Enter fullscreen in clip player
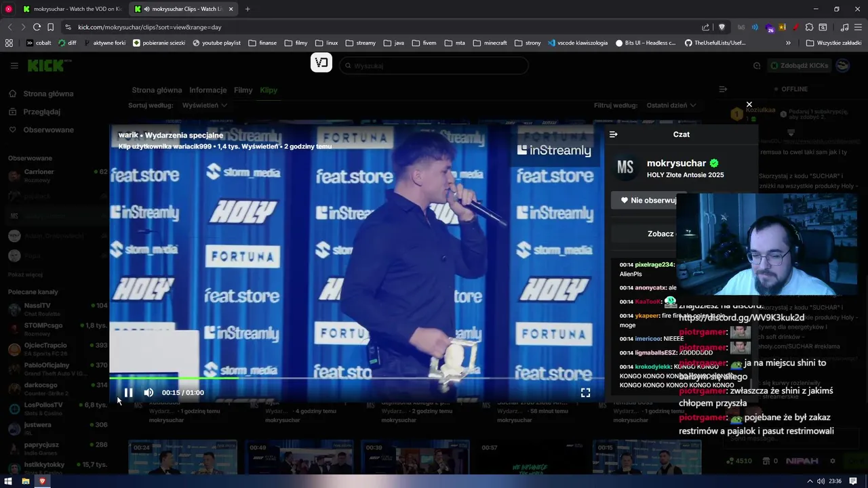 [585, 392]
